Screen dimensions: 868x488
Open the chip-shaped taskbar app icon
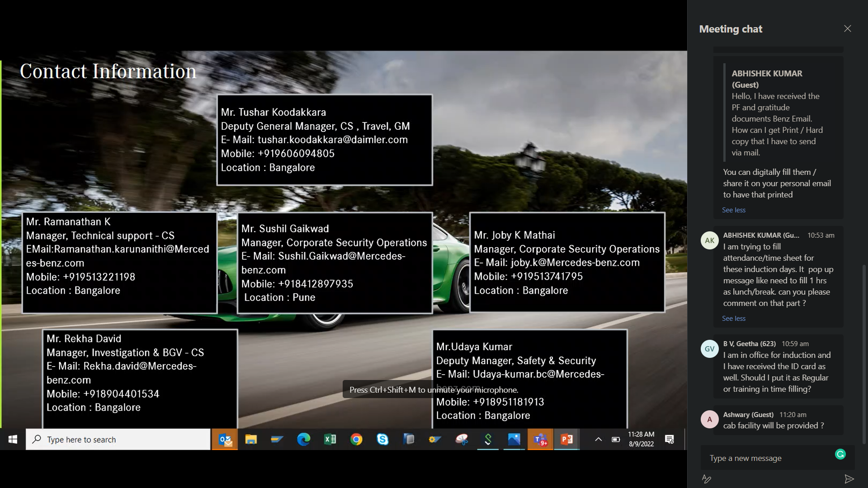pyautogui.click(x=409, y=439)
